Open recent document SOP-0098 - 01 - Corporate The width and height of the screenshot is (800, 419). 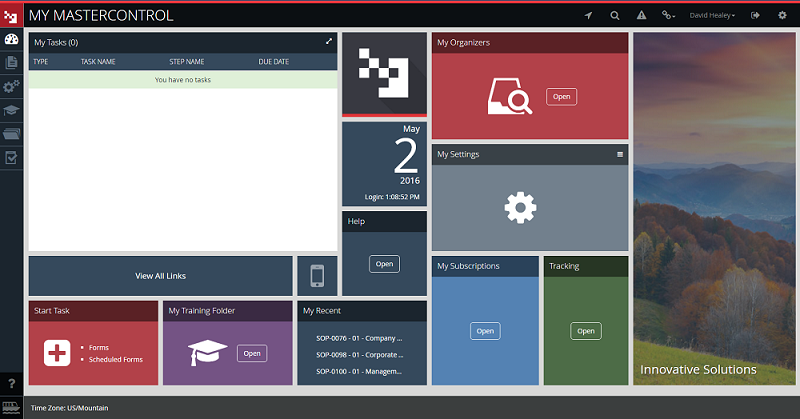tap(360, 355)
